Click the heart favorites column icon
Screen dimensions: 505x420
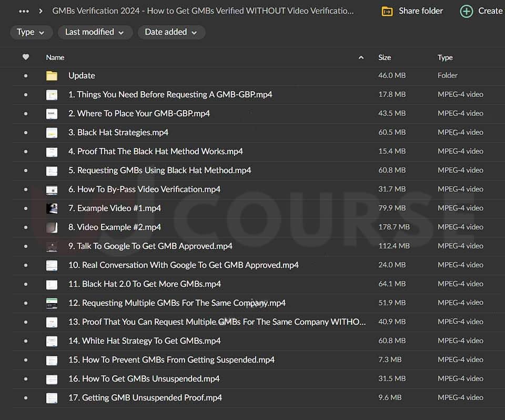click(26, 57)
